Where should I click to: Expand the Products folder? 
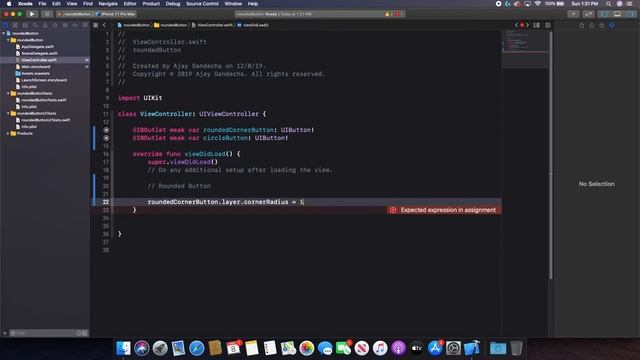8,133
